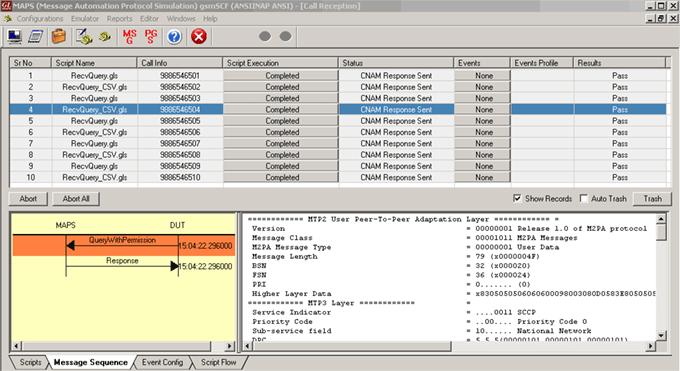The image size is (680, 371).
Task: Click the orange briefcase toolbar icon
Action: tap(59, 36)
